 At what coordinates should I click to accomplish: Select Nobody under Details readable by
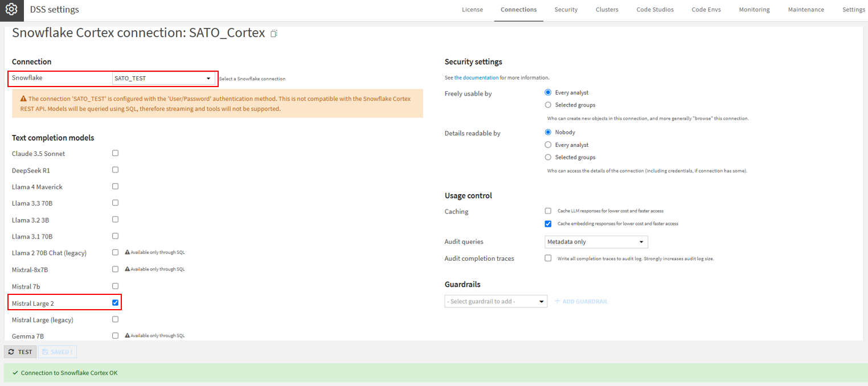(548, 132)
